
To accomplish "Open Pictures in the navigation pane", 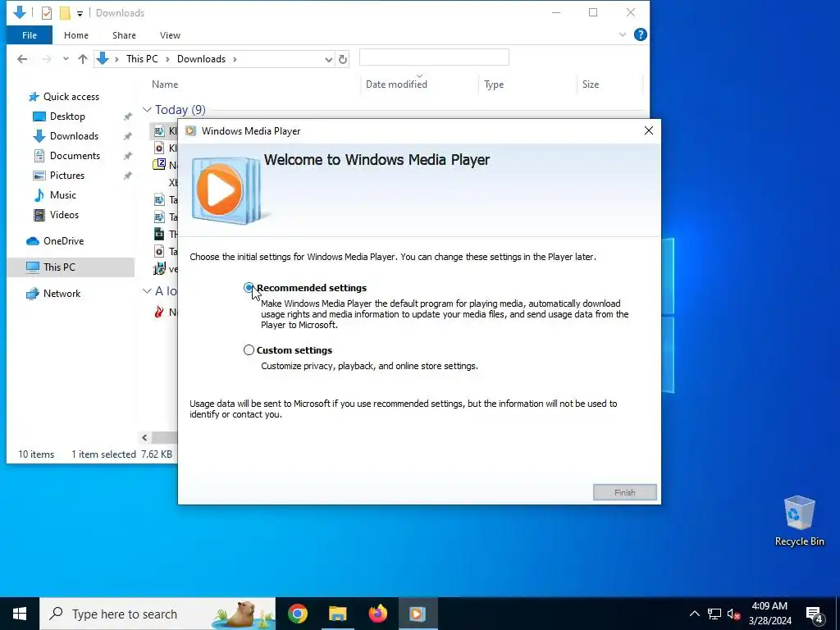I will (67, 176).
